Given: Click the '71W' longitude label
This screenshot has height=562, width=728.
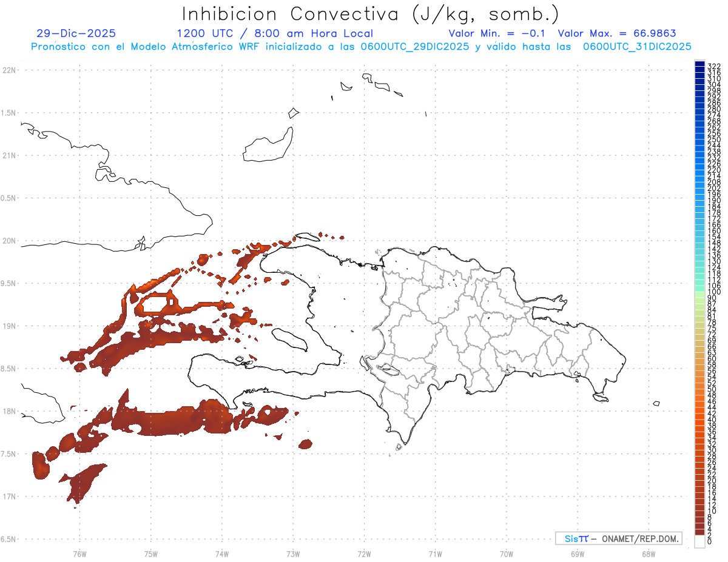Looking at the screenshot, I should pyautogui.click(x=435, y=554).
